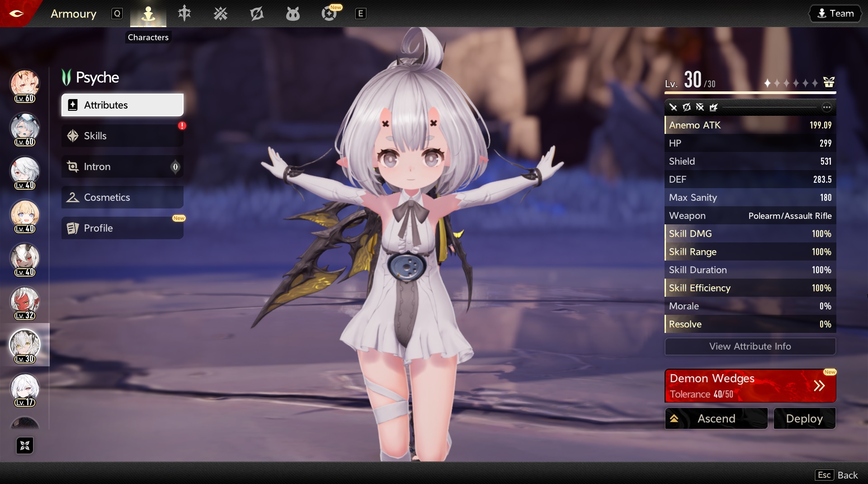This screenshot has height=484, width=868.
Task: Open the Team panel
Action: pyautogui.click(x=835, y=14)
